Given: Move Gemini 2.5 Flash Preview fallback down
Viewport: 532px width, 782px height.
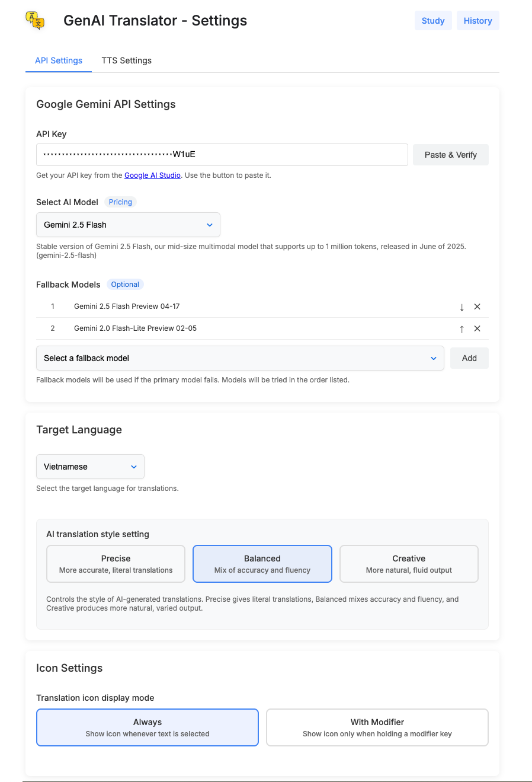Looking at the screenshot, I should tap(462, 307).
